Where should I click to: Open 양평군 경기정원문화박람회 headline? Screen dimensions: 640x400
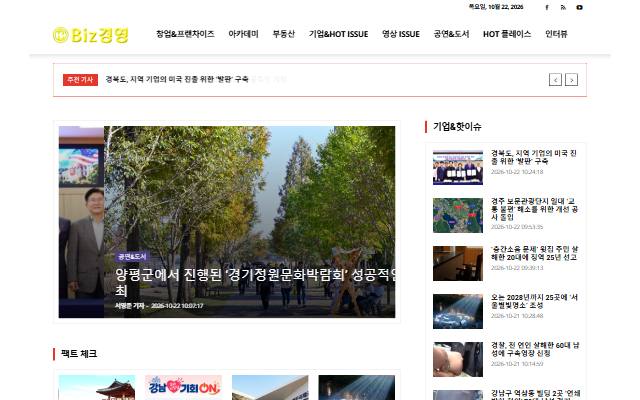[255, 282]
